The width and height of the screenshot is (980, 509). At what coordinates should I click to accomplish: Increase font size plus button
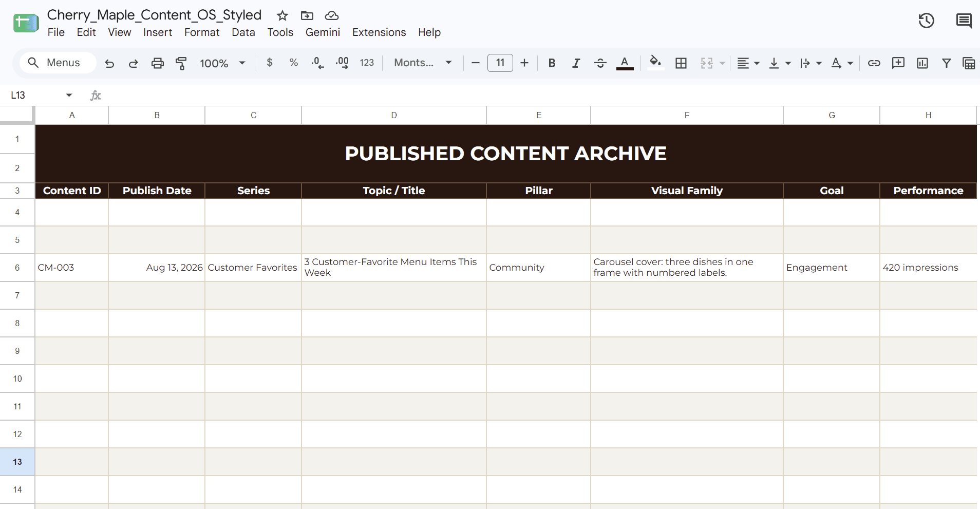[x=524, y=63]
